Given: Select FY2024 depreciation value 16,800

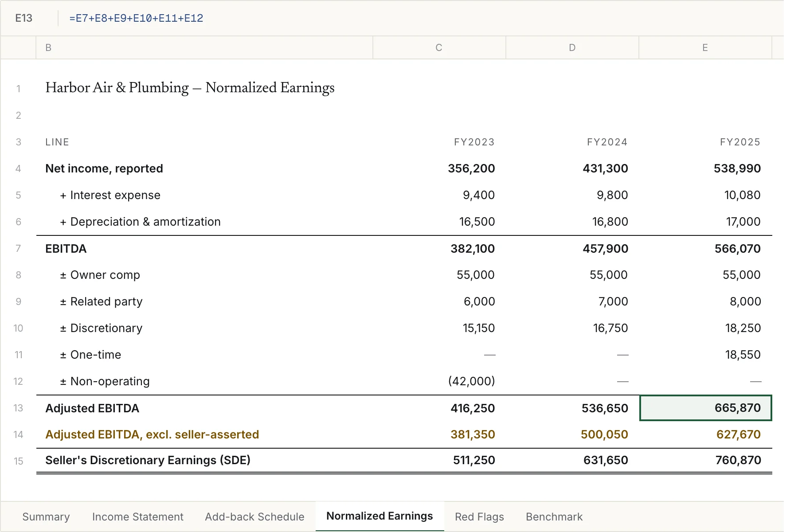Looking at the screenshot, I should (610, 222).
